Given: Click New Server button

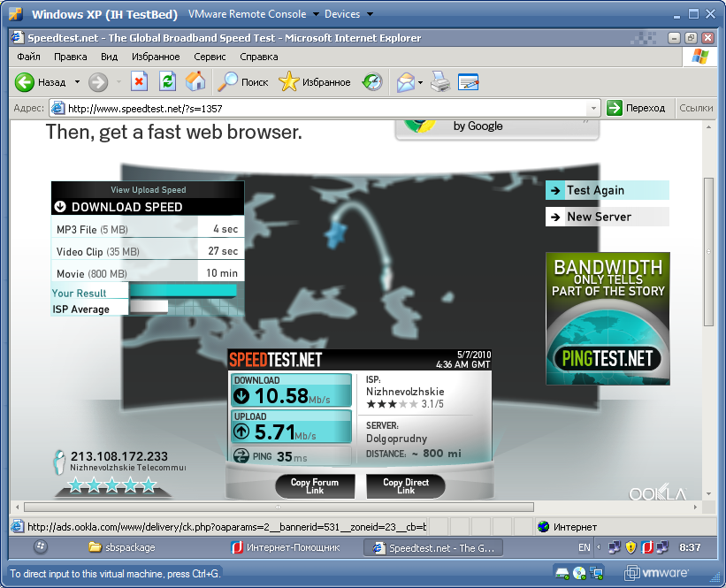Looking at the screenshot, I should 608,217.
